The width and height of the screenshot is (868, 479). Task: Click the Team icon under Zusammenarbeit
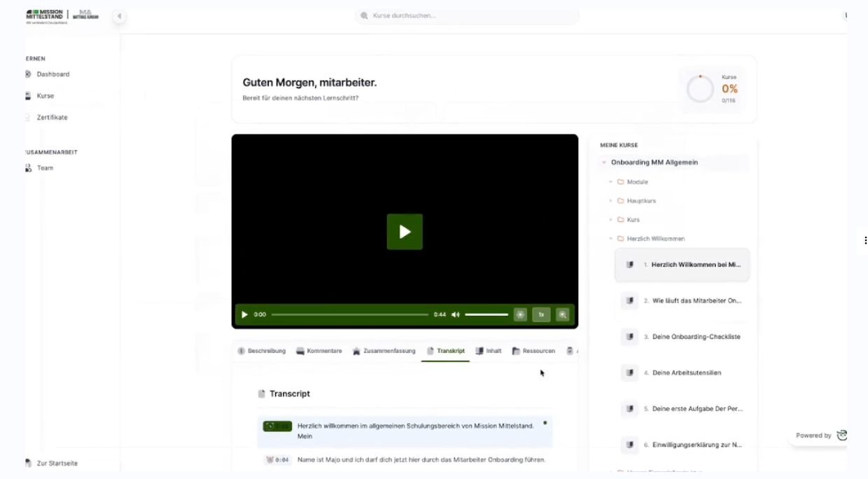[x=28, y=168]
